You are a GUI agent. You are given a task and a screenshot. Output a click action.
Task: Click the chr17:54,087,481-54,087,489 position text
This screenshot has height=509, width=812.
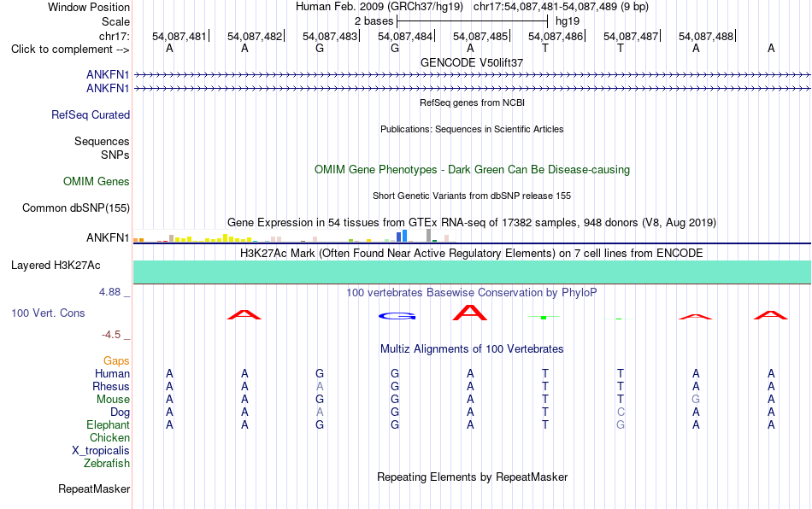(x=561, y=7)
